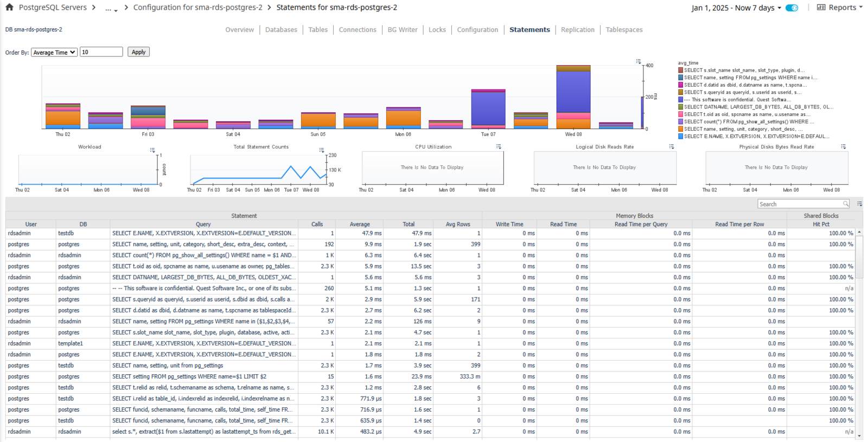Sort by the Query column header
Screen dimensions: 868x442
(203, 224)
